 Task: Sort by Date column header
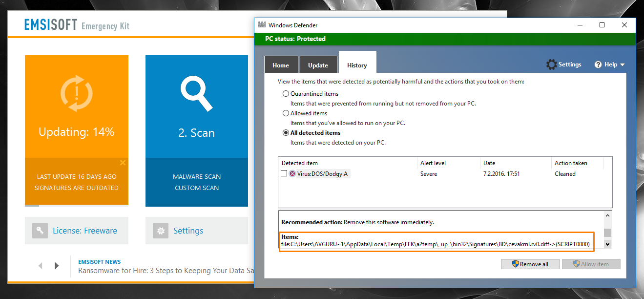click(x=516, y=163)
